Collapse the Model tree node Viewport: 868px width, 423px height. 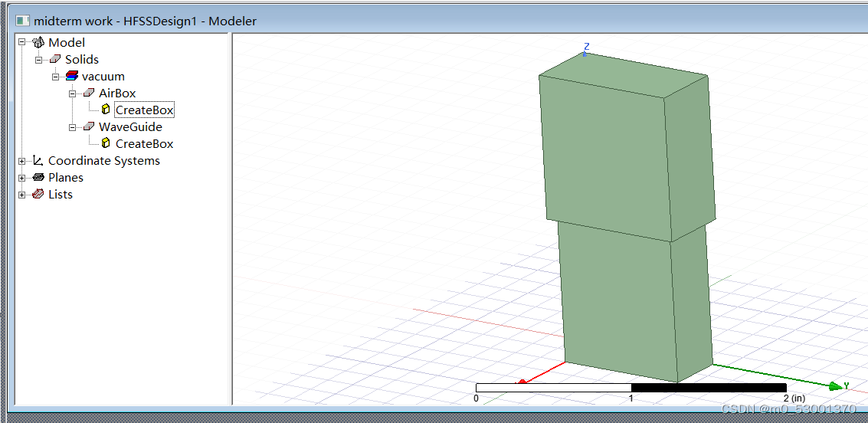tap(22, 42)
